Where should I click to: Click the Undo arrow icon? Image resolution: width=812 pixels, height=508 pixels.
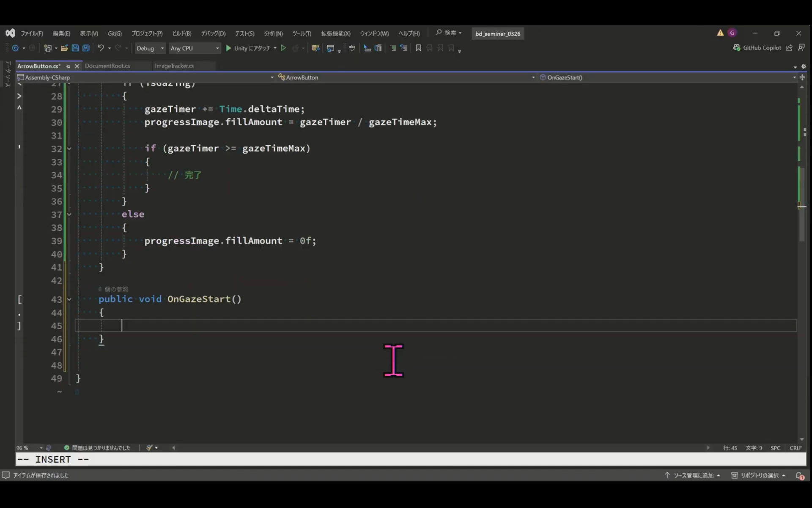(x=100, y=48)
